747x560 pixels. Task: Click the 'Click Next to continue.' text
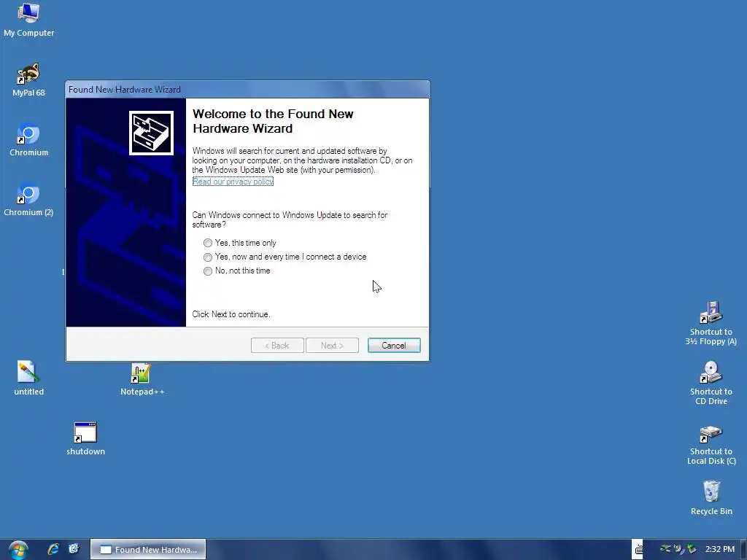tap(231, 314)
